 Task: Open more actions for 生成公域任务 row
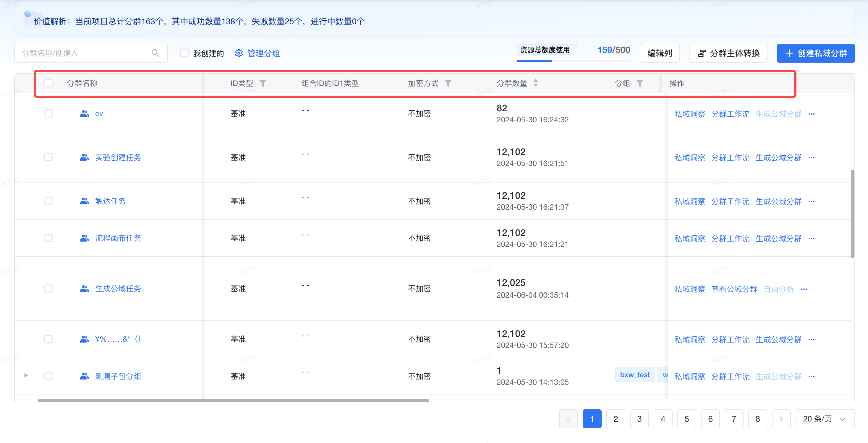804,289
